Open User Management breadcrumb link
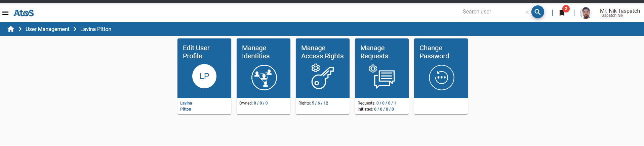Image resolution: width=644 pixels, height=146 pixels. click(47, 29)
